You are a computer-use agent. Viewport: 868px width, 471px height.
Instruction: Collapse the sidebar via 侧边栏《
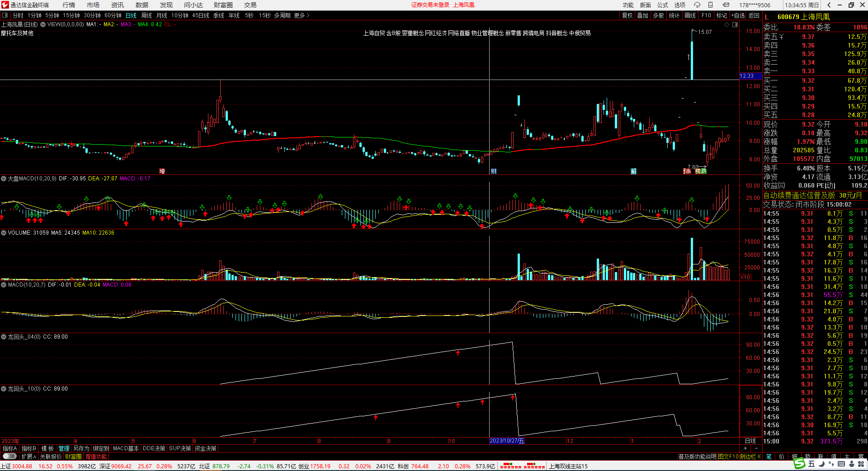click(750, 457)
